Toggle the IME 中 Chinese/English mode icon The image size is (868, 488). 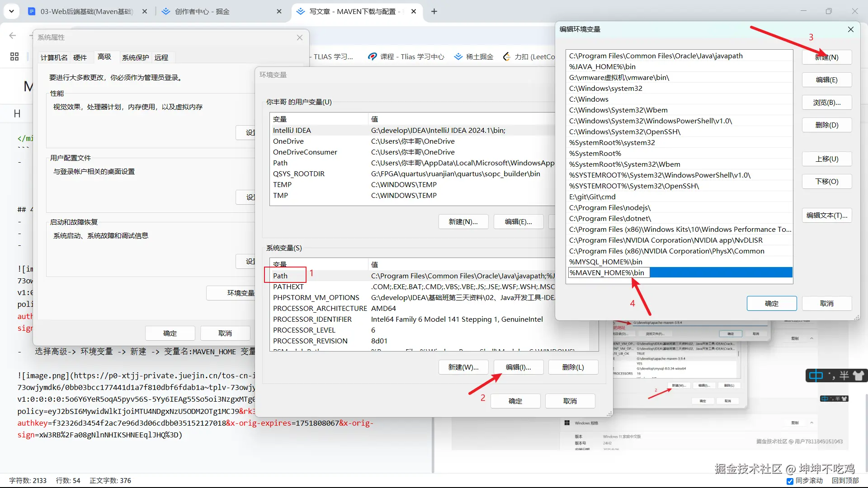click(816, 376)
